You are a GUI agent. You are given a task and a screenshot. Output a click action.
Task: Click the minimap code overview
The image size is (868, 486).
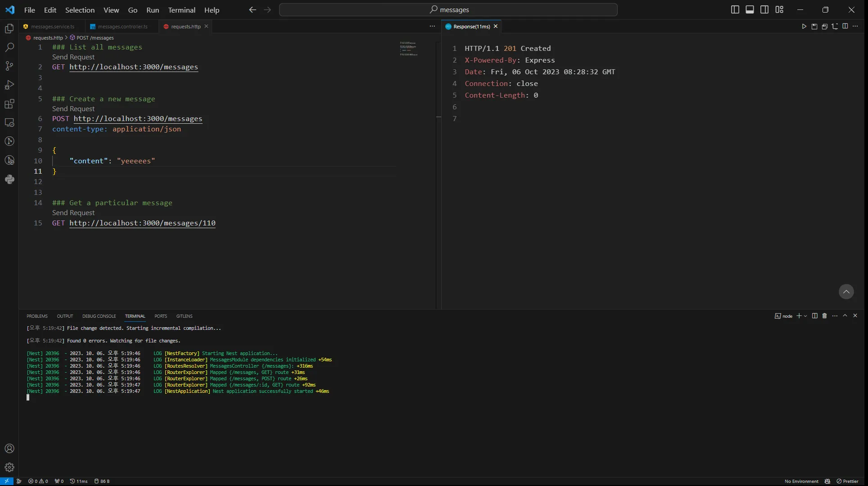click(x=409, y=49)
